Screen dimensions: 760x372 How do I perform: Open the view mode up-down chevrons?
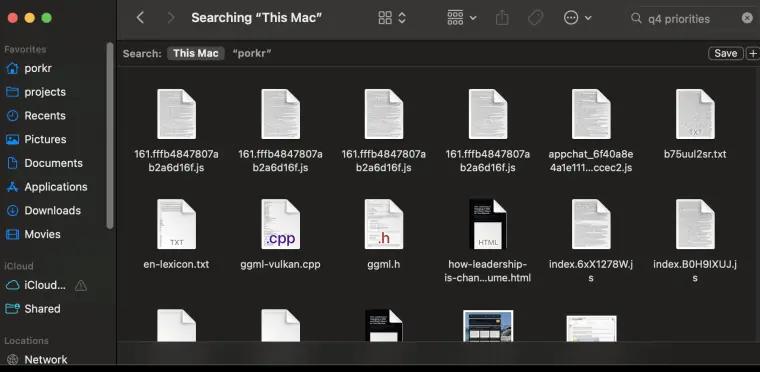coord(402,18)
